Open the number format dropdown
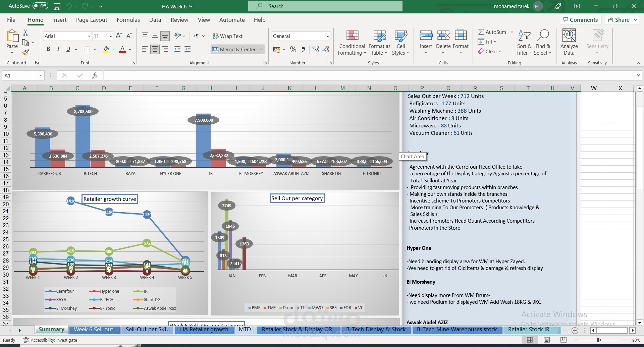This screenshot has height=347, width=644. click(328, 36)
